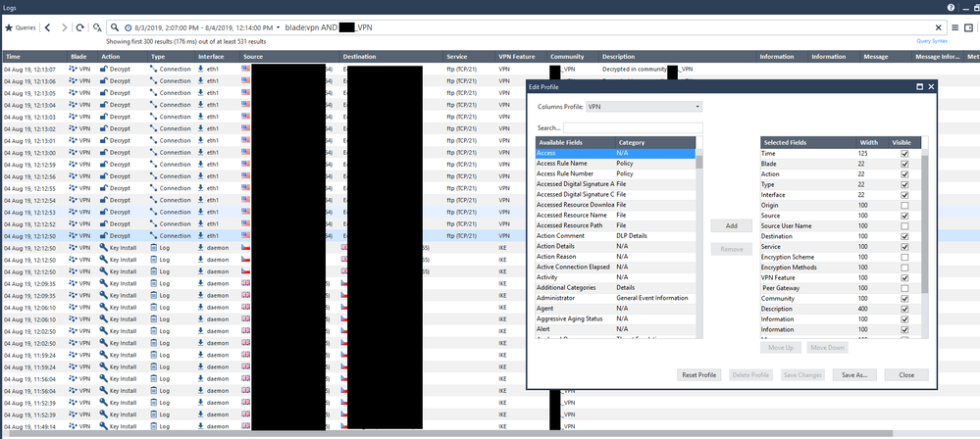
Task: Toggle auto-refresh search icon
Action: (97, 28)
